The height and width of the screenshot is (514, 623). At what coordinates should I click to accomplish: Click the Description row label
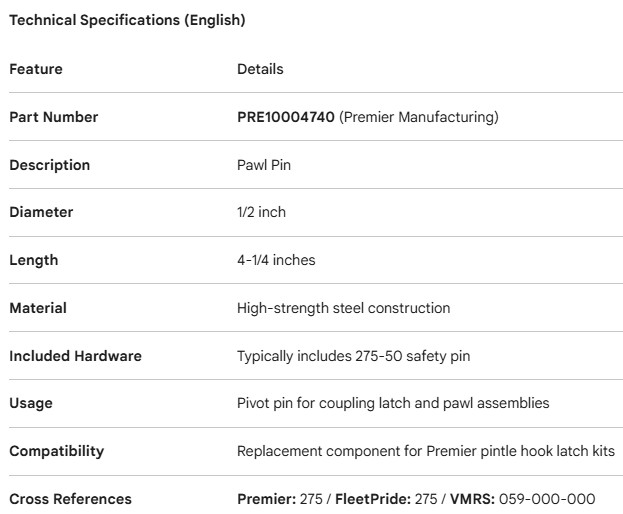[49, 165]
